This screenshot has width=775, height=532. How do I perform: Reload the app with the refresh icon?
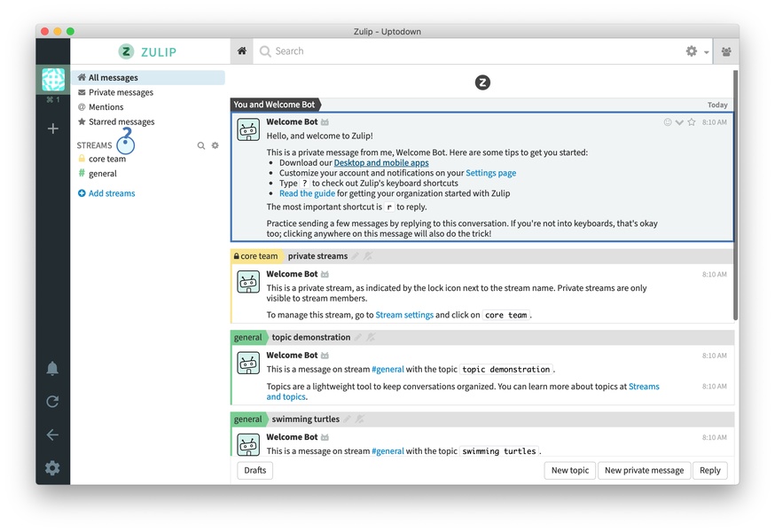point(52,402)
